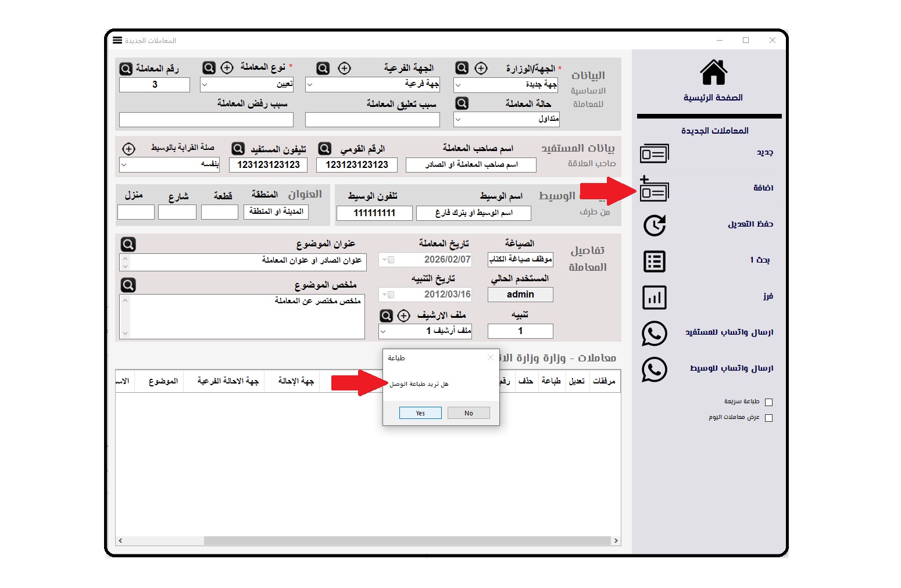Open the نوع المعاملة dropdown showing تعيين
Screen dimensions: 901x588
[x=246, y=84]
